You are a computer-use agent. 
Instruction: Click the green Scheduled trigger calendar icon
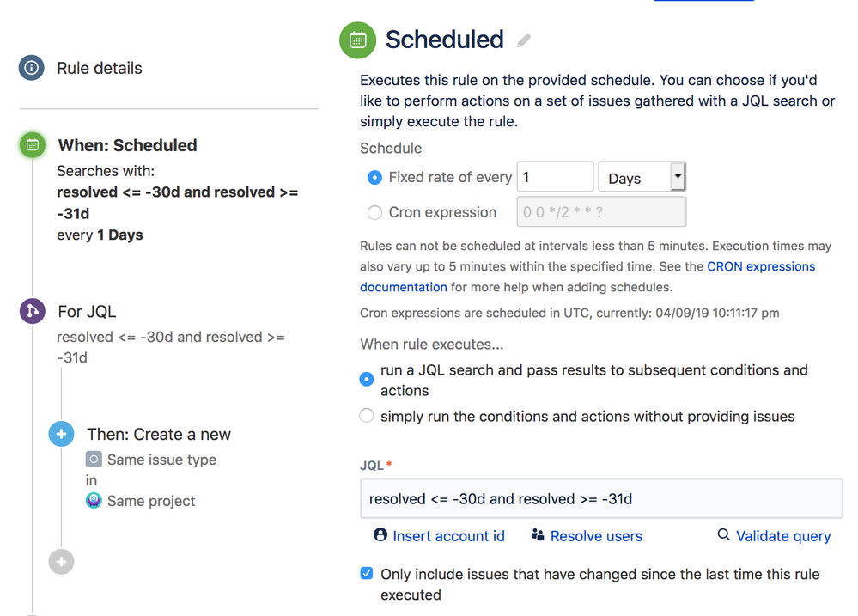[x=358, y=40]
